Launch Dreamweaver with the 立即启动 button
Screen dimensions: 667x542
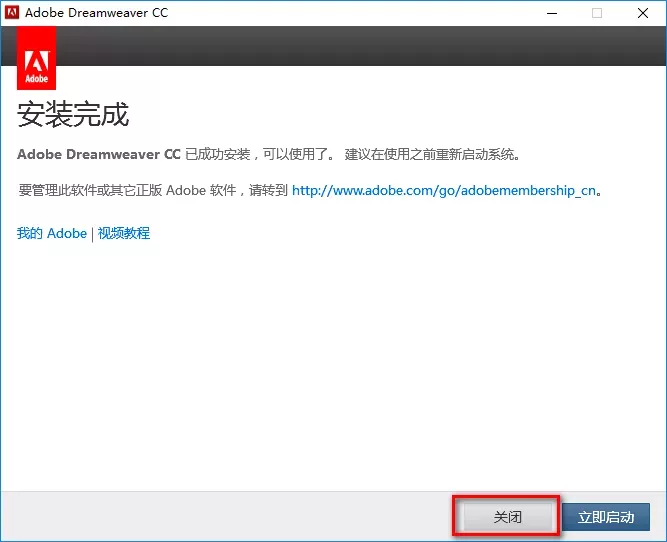click(606, 517)
